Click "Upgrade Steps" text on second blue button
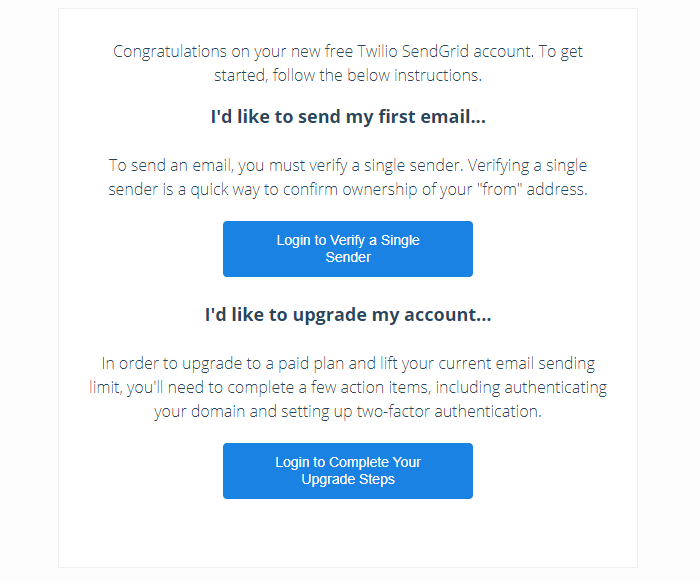Screen dimensions: 700x582 (348, 479)
